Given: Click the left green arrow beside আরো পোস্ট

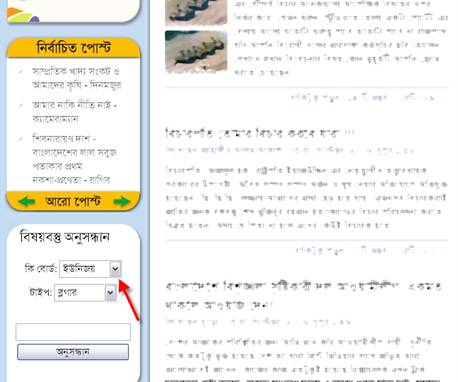Looking at the screenshot, I should 27,201.
